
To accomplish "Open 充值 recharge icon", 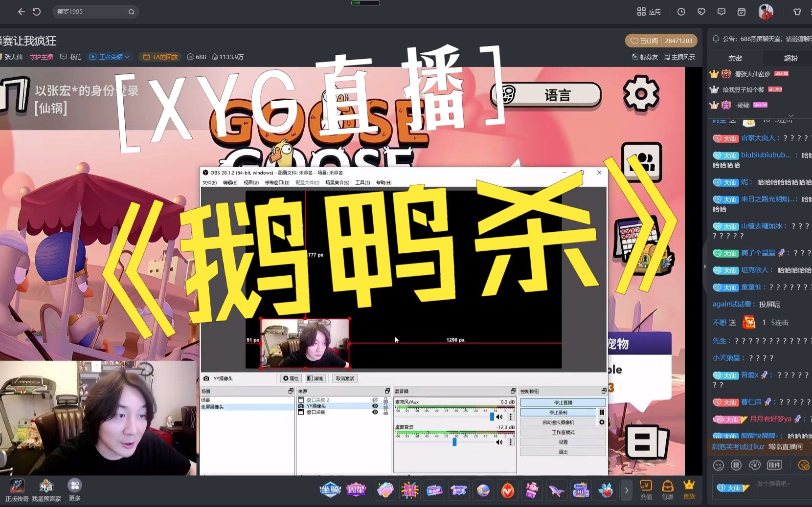I will pos(646,489).
